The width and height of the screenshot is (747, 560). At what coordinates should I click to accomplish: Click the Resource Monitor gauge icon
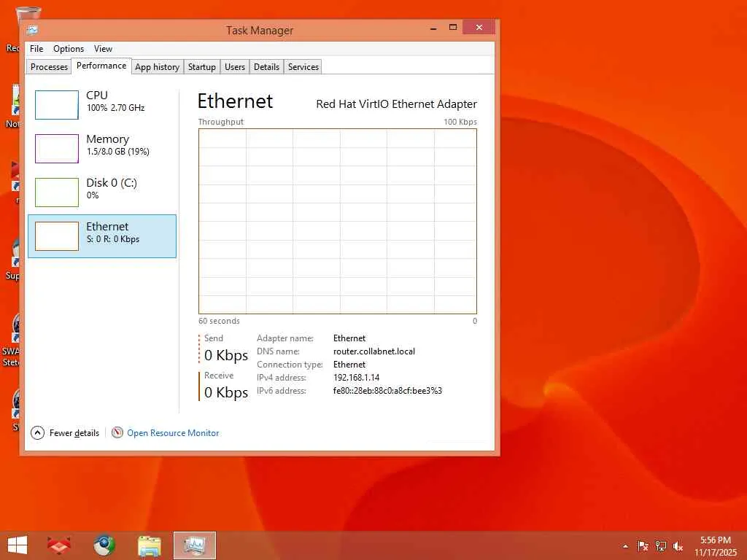click(117, 432)
